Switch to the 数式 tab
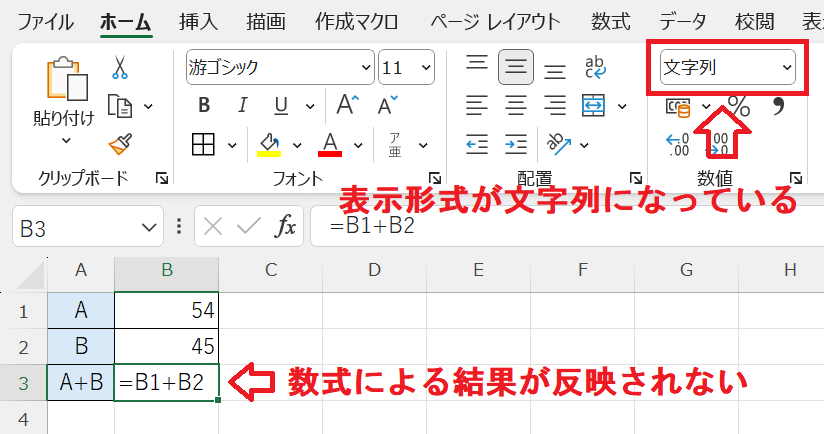Screen dimensions: 824x434 click(x=611, y=22)
